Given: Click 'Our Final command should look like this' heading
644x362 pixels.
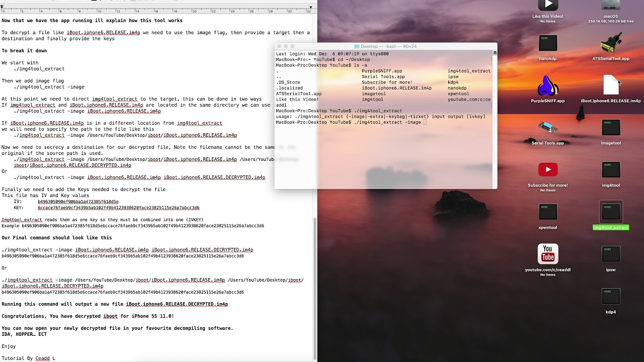Looking at the screenshot, I should (57, 238).
